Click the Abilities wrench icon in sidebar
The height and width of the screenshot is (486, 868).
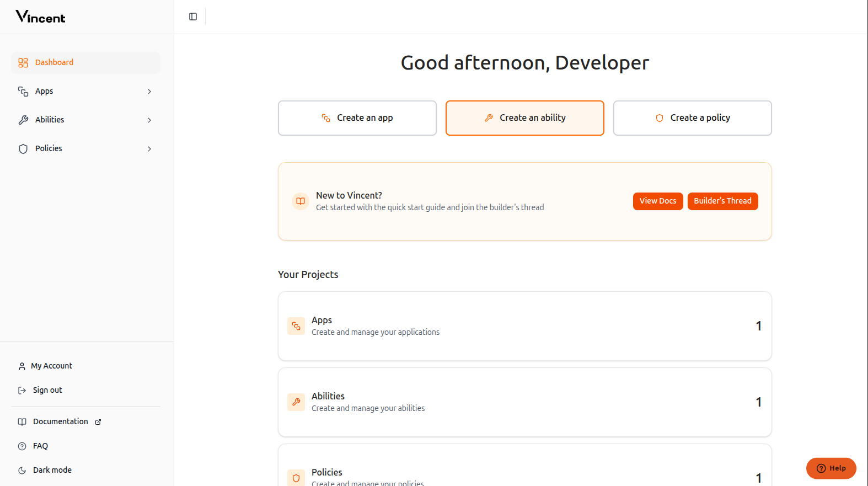23,120
